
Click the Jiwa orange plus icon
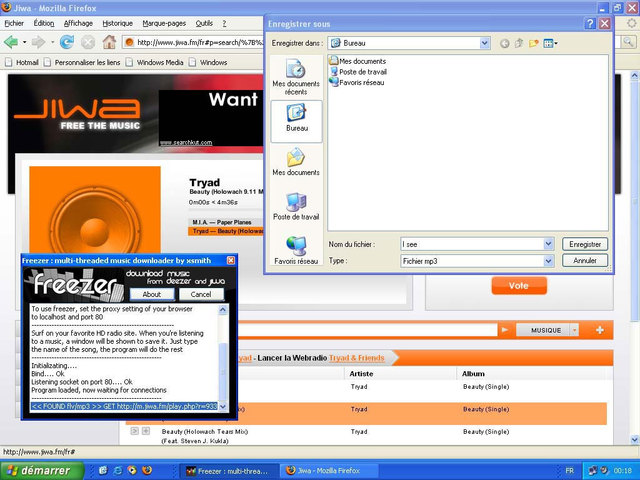600,330
